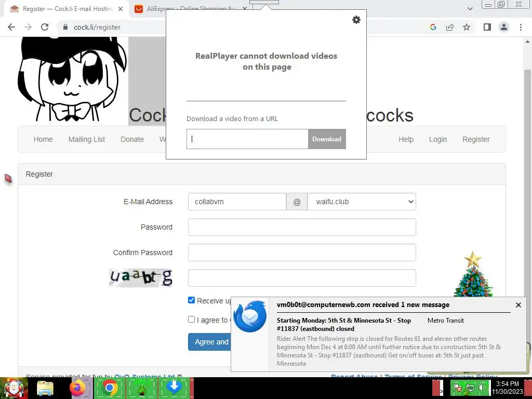Launch Firefox from the taskbar

click(x=77, y=388)
